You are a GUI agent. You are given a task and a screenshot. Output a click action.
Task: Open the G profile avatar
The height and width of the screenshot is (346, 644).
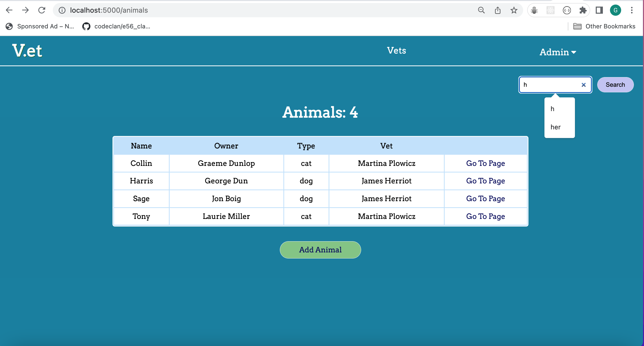(616, 10)
